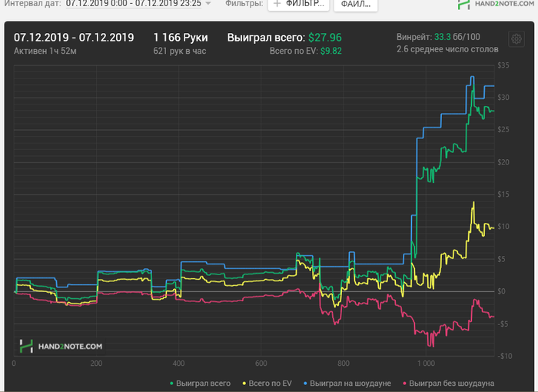This screenshot has width=538, height=392.
Task: Click '621 рук в час' text
Action: coord(179,51)
